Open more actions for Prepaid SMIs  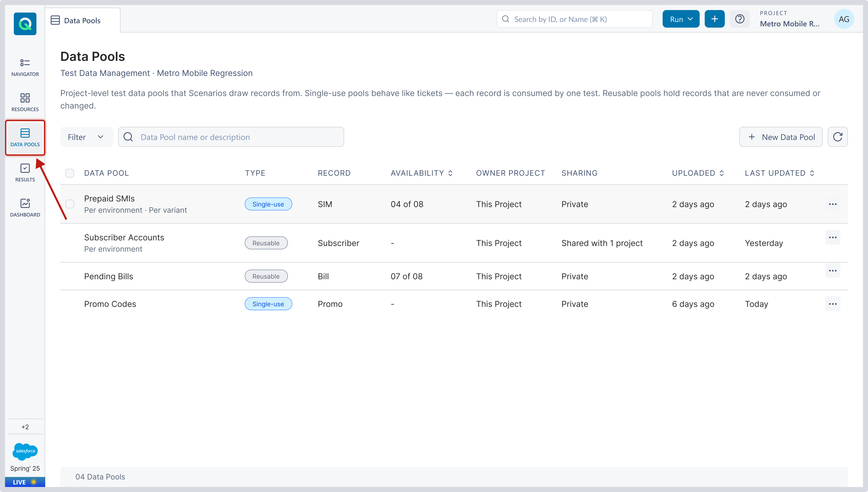pyautogui.click(x=832, y=204)
